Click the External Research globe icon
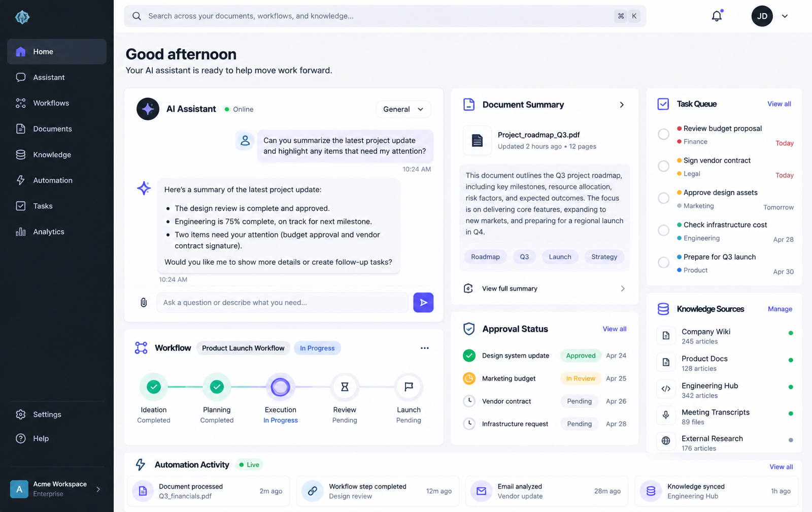The image size is (812, 512). tap(666, 441)
